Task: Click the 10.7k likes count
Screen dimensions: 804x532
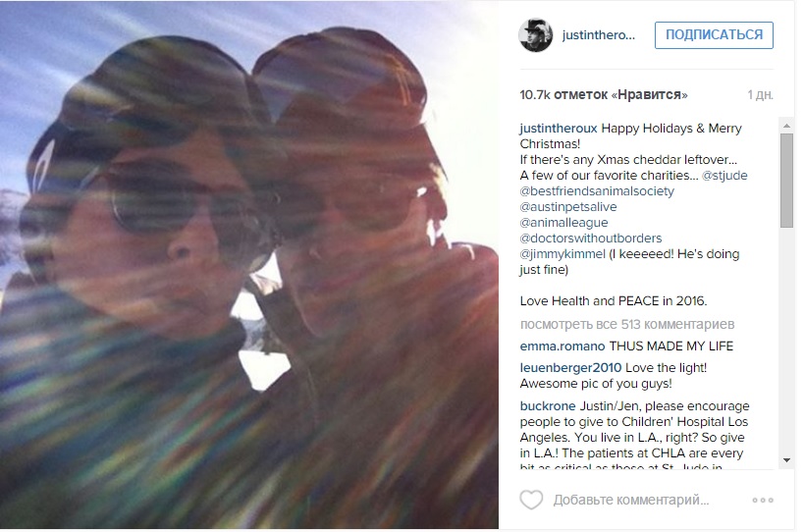Action: (604, 95)
